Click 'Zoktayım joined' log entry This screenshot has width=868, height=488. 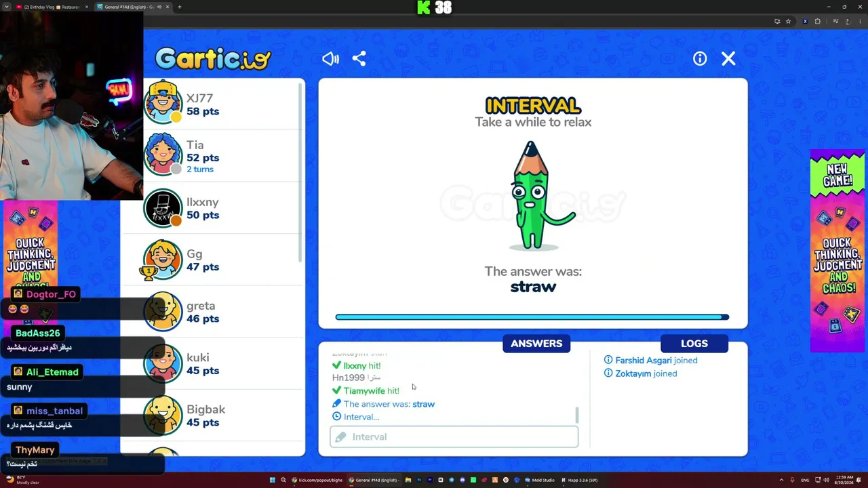pyautogui.click(x=640, y=373)
